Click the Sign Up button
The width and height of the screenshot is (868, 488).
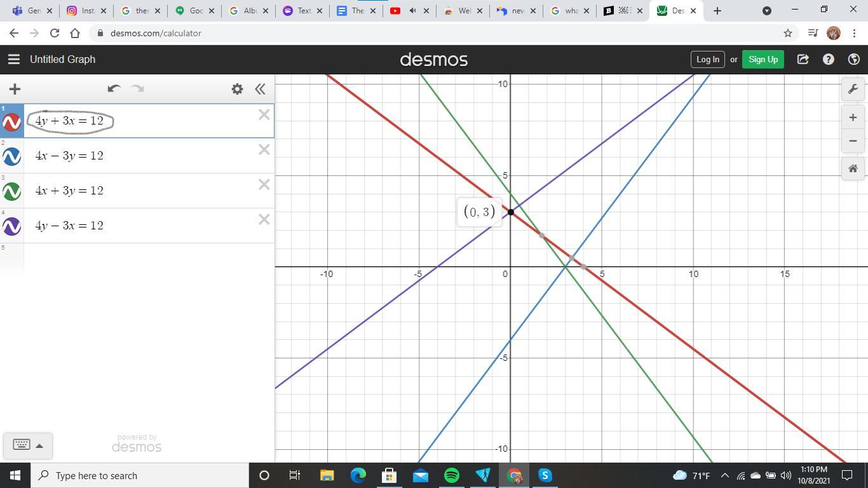click(763, 59)
